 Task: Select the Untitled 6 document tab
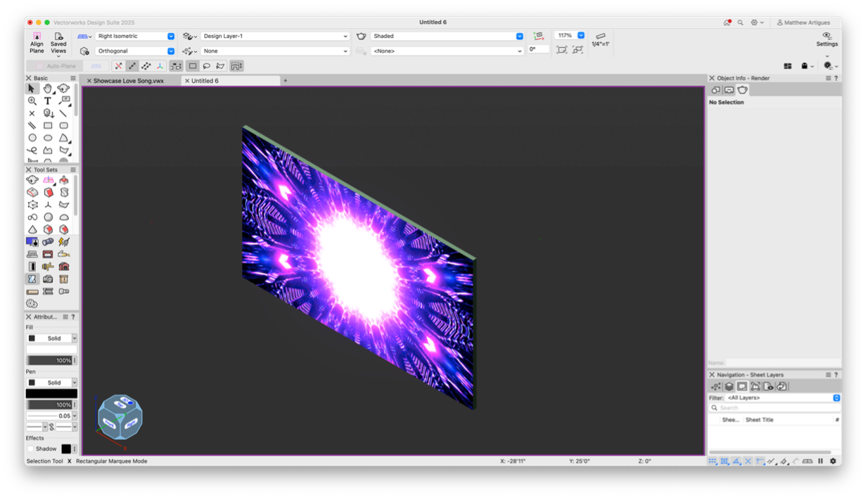coord(205,81)
